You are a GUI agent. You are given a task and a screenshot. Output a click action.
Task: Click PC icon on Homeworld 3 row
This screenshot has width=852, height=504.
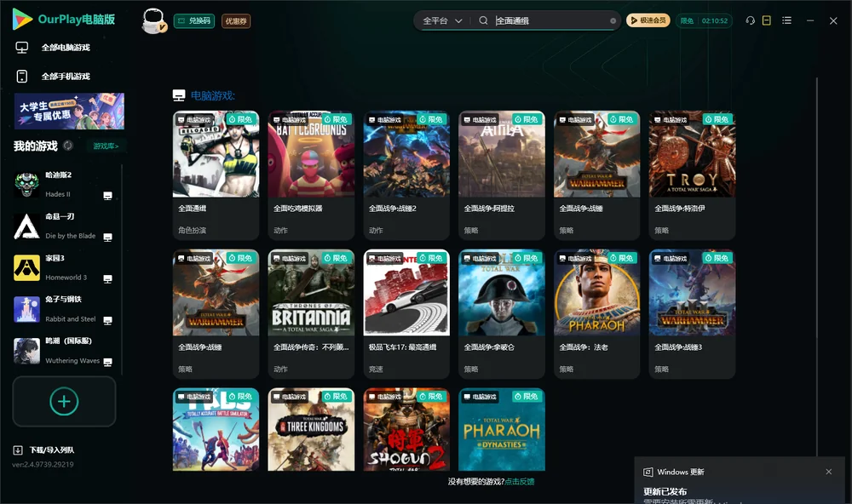(107, 278)
